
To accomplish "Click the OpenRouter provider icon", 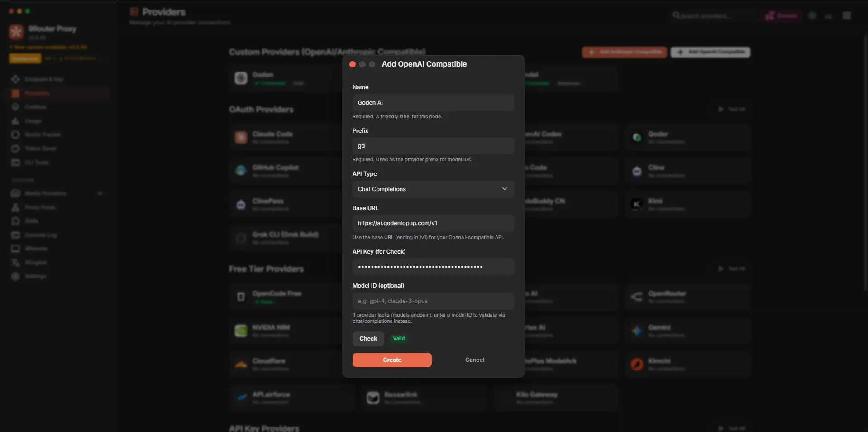I will tap(637, 297).
